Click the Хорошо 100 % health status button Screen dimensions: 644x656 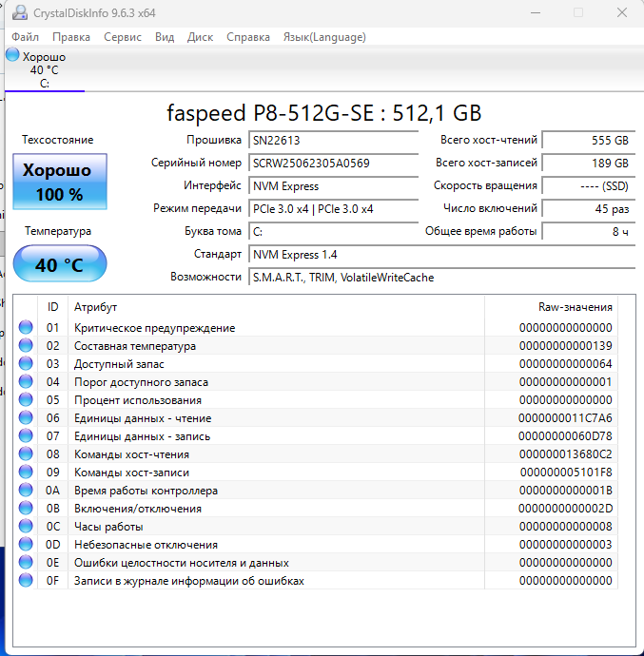(x=57, y=183)
